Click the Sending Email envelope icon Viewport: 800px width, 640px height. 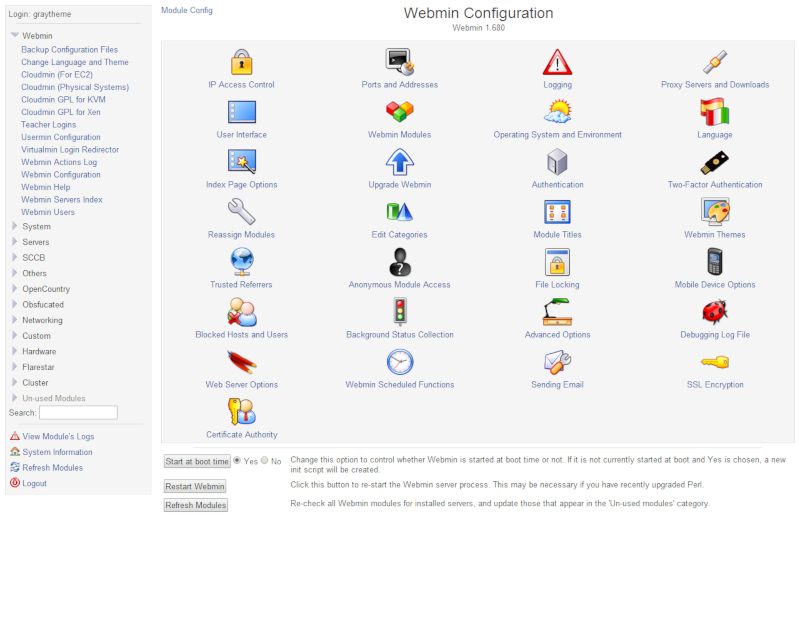pyautogui.click(x=557, y=362)
